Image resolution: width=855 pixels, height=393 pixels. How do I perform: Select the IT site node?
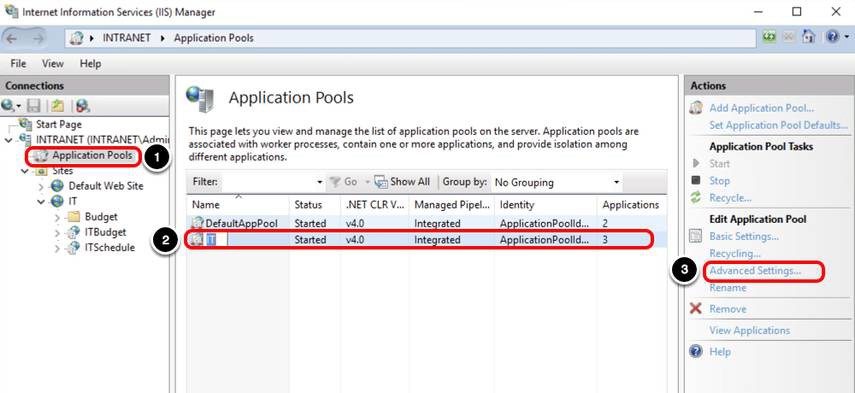72,201
